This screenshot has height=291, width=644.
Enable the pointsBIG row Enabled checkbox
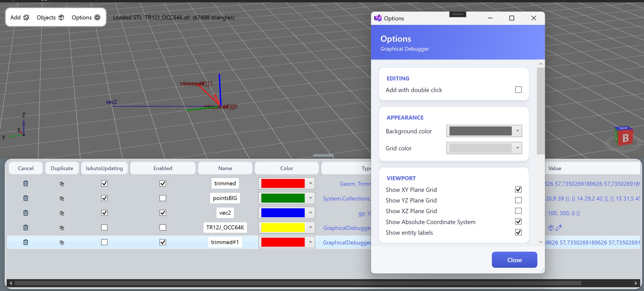click(163, 198)
